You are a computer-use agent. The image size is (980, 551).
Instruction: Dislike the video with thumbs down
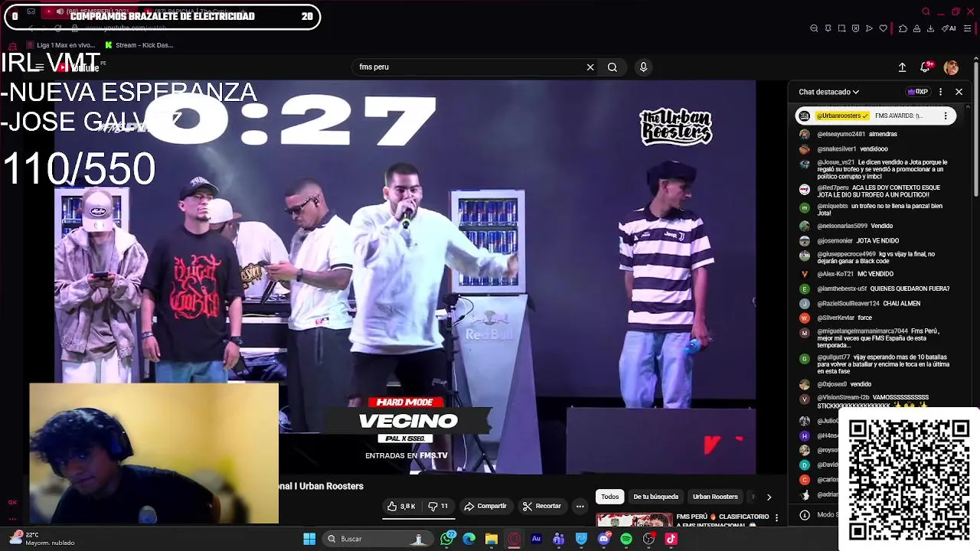coord(438,507)
